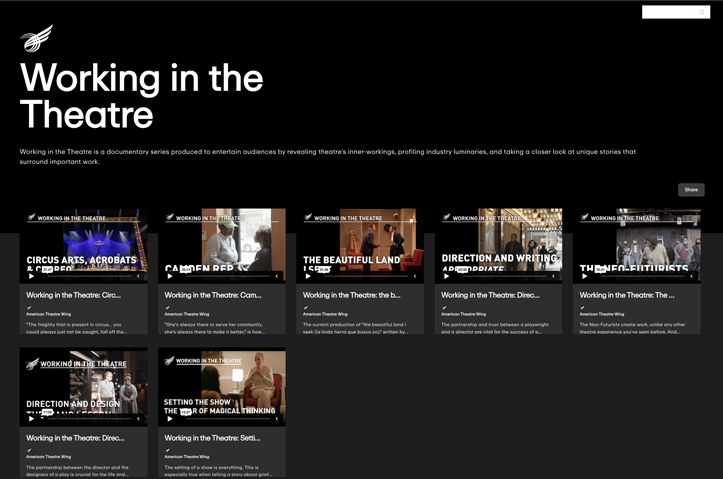Viewport: 723px width, 479px height.
Task: Play the Direction and Writing video
Action: (446, 276)
